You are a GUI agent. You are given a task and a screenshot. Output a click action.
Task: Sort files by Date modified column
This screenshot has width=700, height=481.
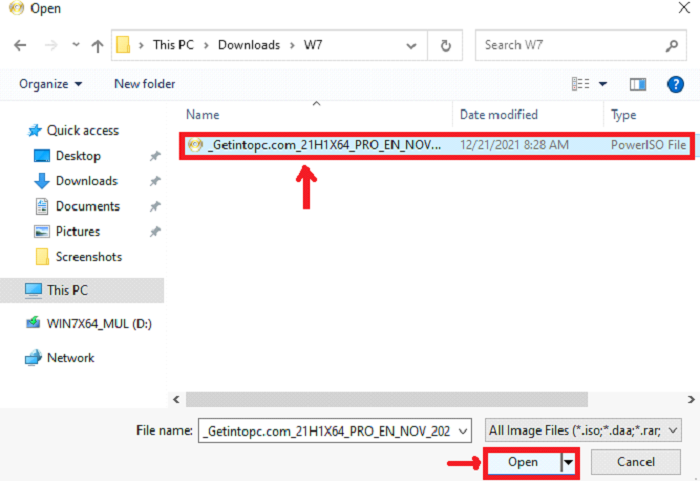tap(499, 115)
